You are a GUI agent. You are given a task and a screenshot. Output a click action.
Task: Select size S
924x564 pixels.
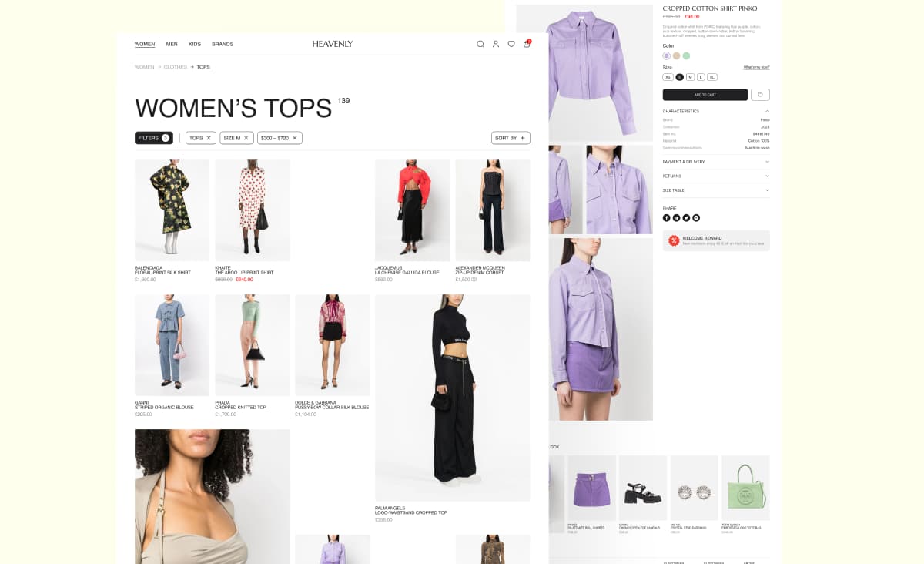(x=680, y=77)
